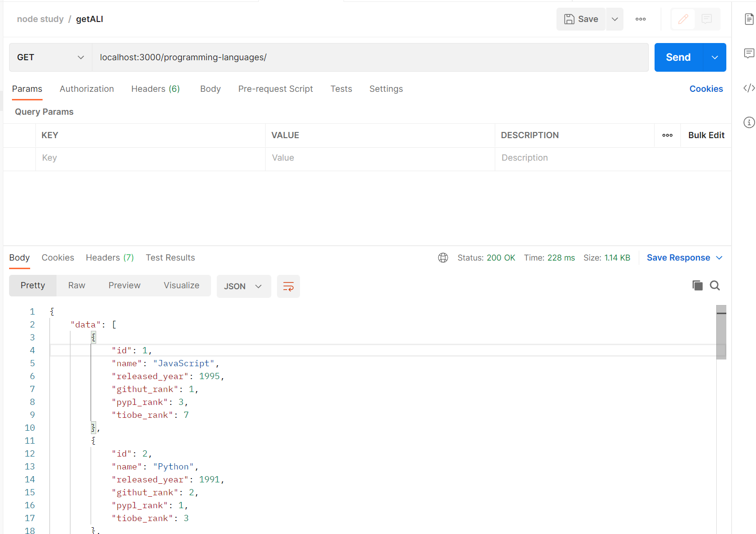Select the Pretty view mode
The width and height of the screenshot is (756, 534).
33,285
